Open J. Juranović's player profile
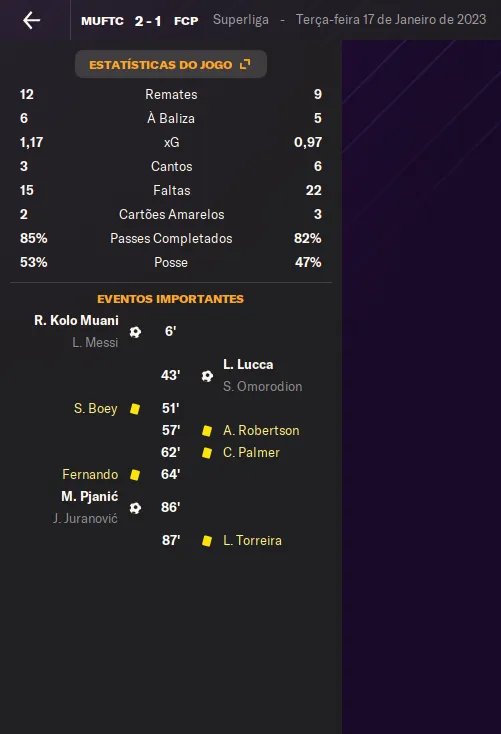The height and width of the screenshot is (734, 501). pos(85,518)
